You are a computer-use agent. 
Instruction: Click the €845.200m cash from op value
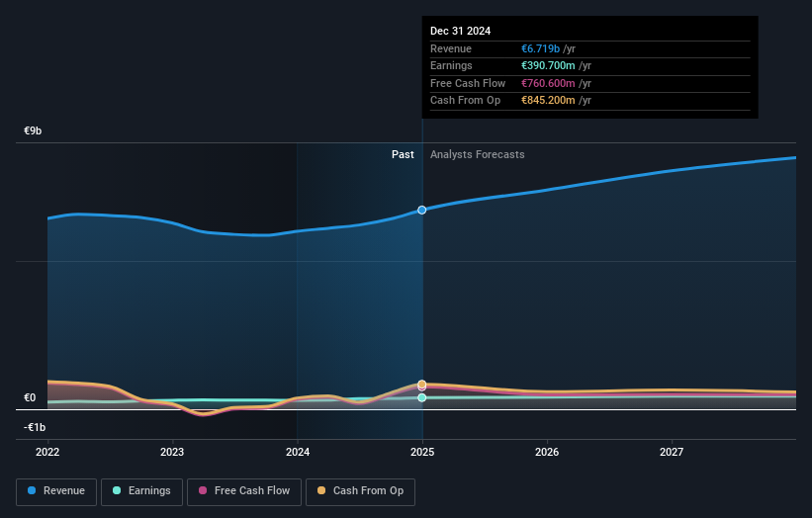click(x=548, y=101)
